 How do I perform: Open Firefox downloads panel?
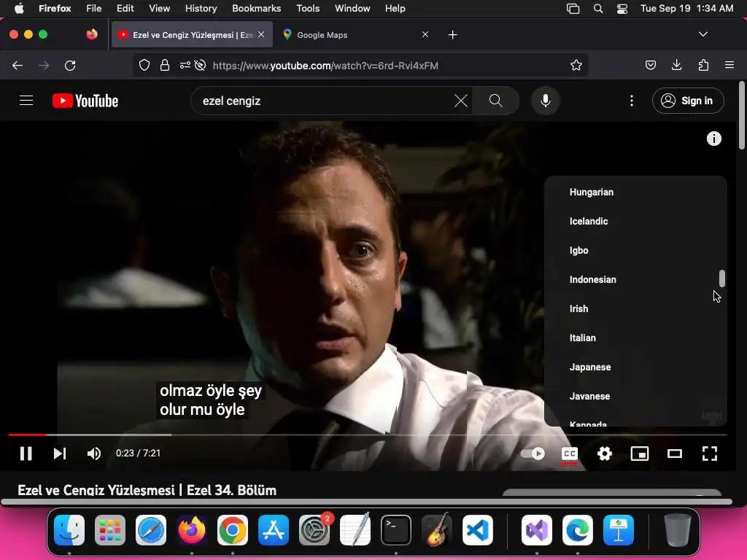676,65
